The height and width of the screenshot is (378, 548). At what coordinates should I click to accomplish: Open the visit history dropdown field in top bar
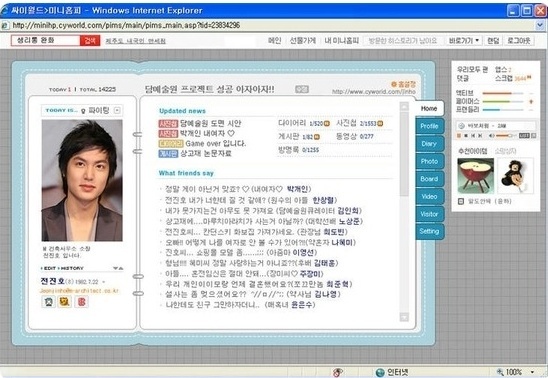(403, 41)
